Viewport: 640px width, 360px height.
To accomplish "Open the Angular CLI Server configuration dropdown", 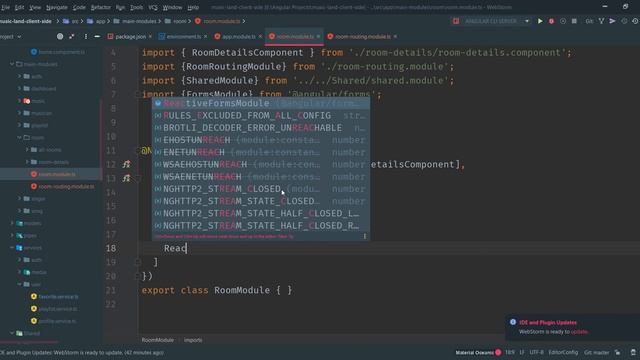I will tap(527, 21).
